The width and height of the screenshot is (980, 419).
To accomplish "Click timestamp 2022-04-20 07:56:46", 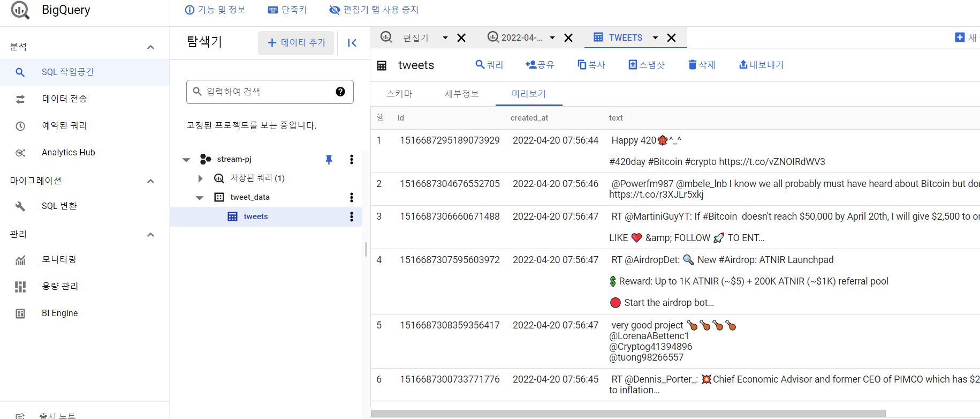I will click(x=556, y=184).
